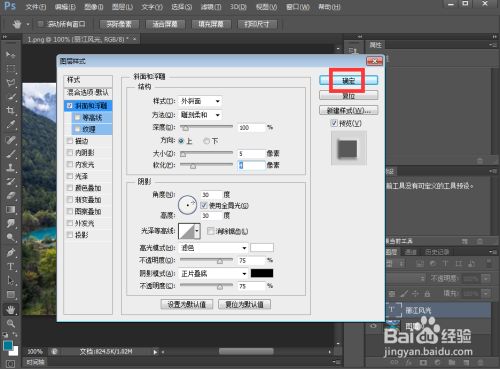Toggle the 使用全局光 checkbox
This screenshot has height=369, width=500.
pos(204,205)
